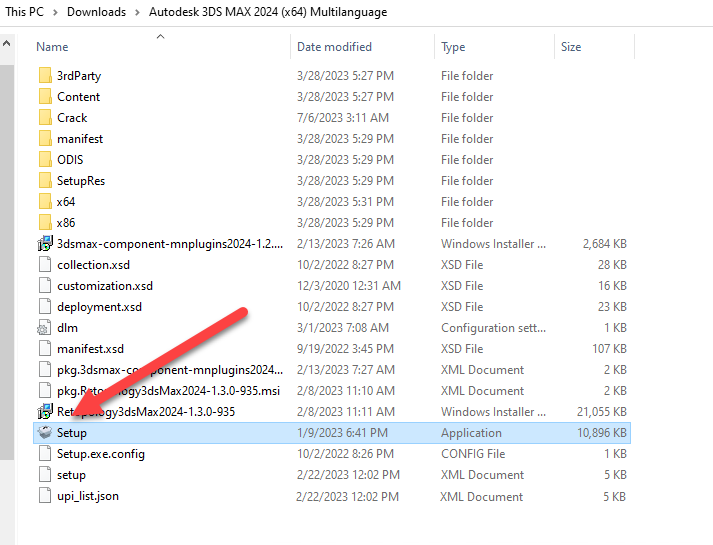Select the ODIS folder icon
Viewport: 713px width, 545px height.
(45, 160)
